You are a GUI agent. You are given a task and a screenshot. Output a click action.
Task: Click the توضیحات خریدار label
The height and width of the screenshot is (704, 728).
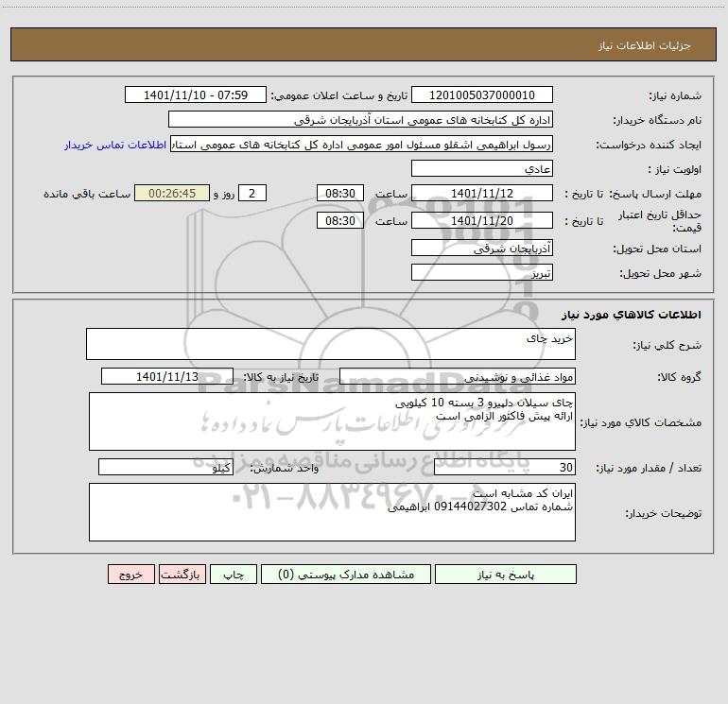663,514
